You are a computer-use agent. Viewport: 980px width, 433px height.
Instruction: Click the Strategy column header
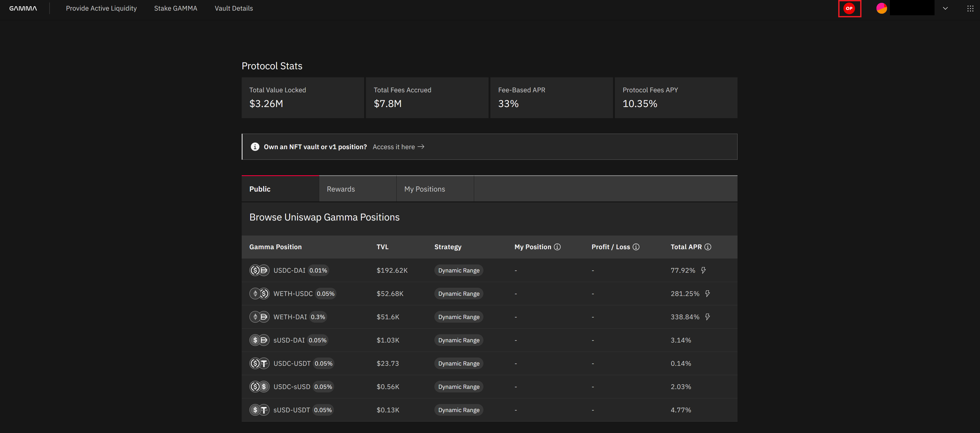click(448, 247)
